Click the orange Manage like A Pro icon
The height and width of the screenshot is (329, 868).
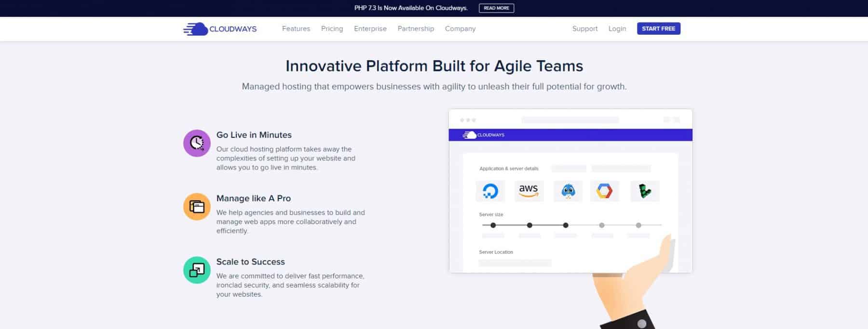pyautogui.click(x=197, y=207)
